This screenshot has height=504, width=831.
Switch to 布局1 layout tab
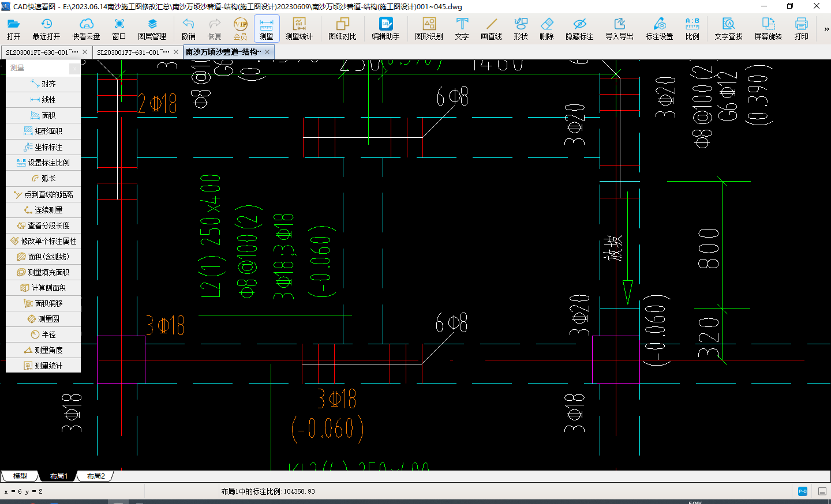(x=58, y=476)
